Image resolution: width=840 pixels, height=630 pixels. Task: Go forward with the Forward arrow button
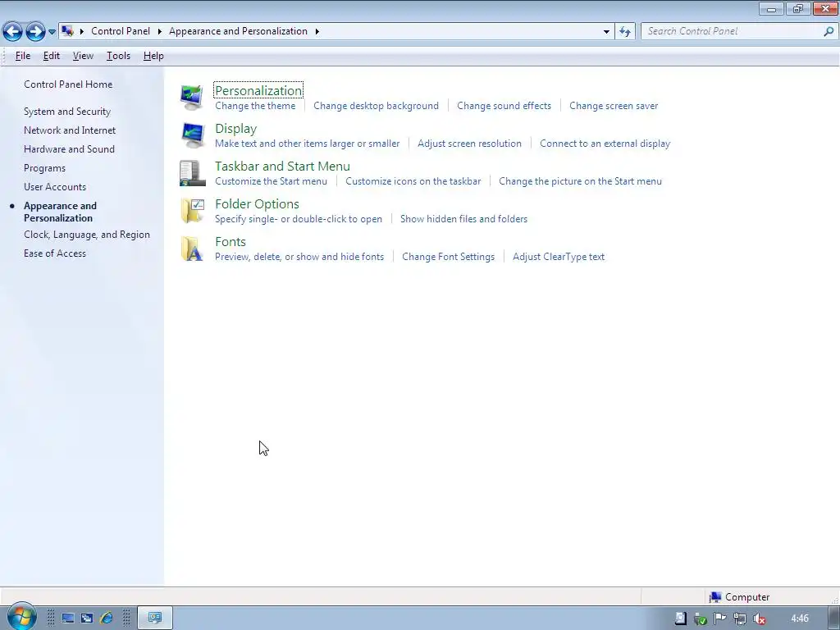coord(35,32)
